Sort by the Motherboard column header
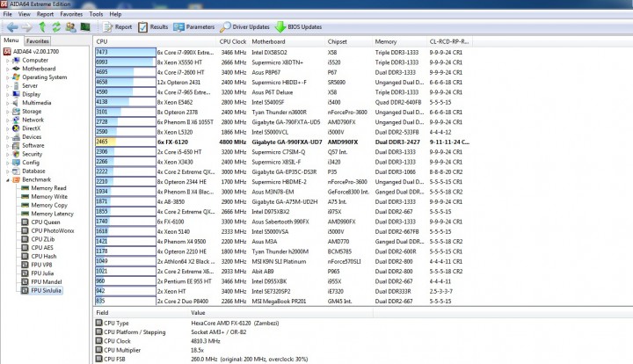The image size is (633, 364). [x=287, y=41]
